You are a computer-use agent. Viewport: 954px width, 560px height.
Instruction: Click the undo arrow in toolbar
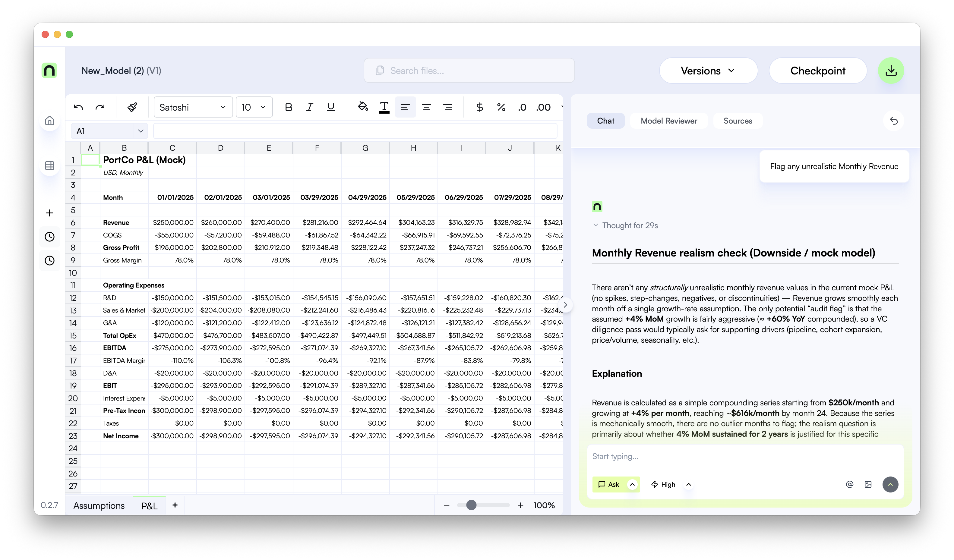click(x=78, y=108)
